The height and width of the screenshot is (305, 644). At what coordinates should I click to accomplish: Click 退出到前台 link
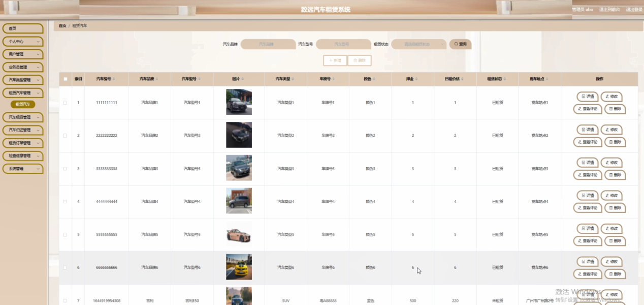[609, 10]
